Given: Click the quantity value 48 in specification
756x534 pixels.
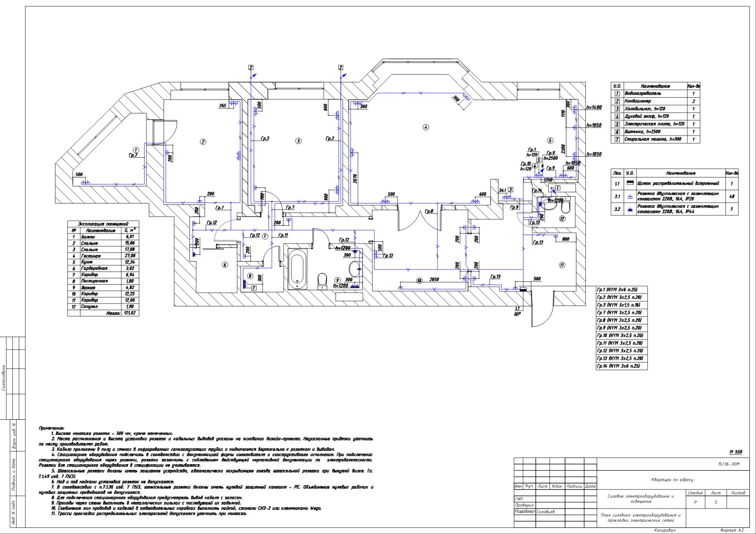Looking at the screenshot, I should (x=731, y=196).
